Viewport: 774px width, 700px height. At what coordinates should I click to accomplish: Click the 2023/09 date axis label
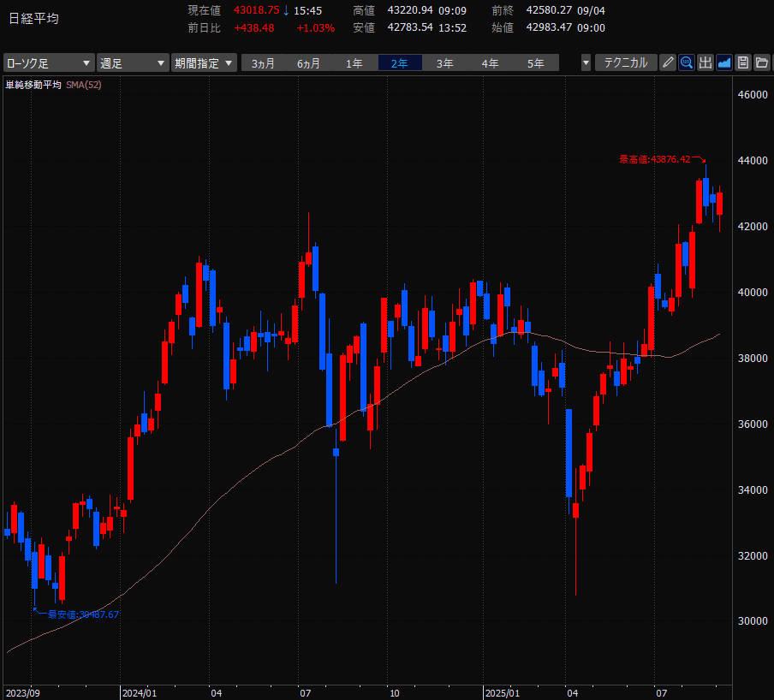click(x=23, y=693)
